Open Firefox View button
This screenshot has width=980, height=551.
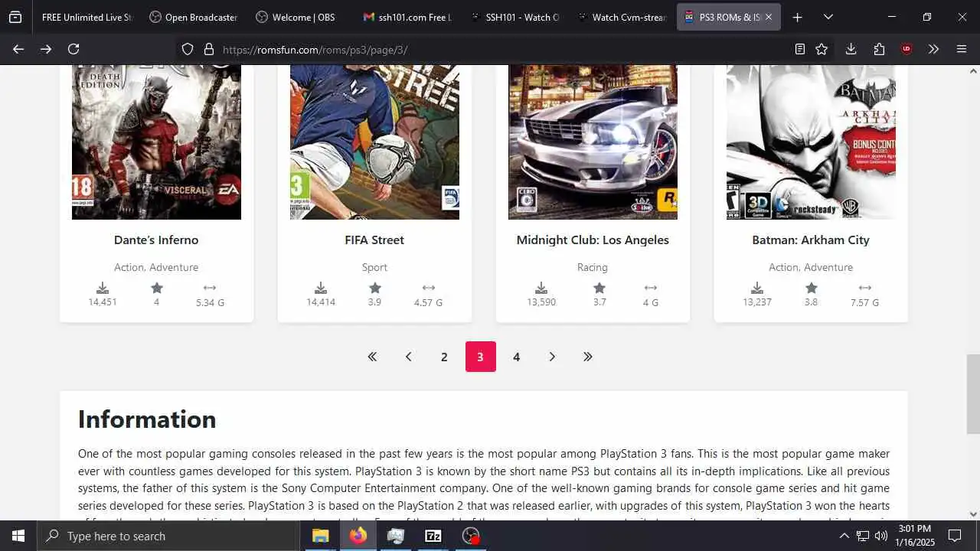pos(15,17)
